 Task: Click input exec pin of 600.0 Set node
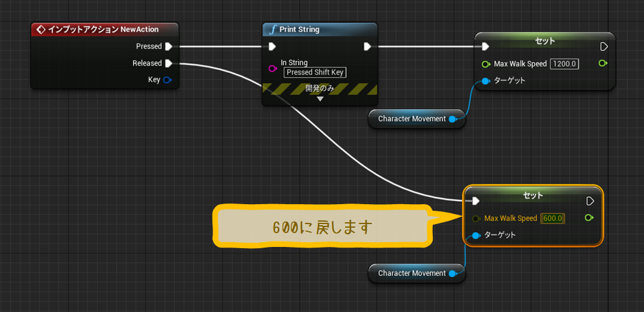[x=475, y=201]
